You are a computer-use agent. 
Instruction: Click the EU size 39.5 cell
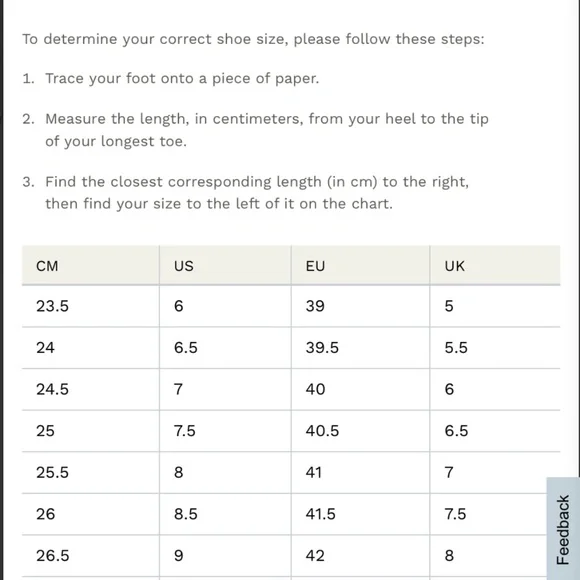[360, 348]
